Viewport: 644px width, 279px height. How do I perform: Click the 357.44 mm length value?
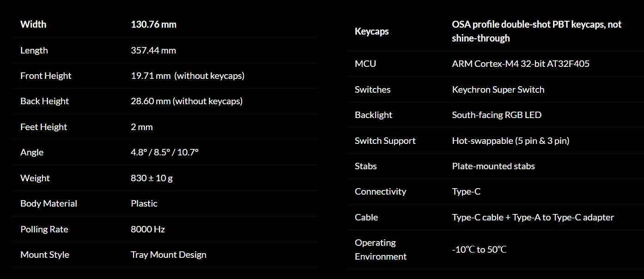tap(153, 50)
